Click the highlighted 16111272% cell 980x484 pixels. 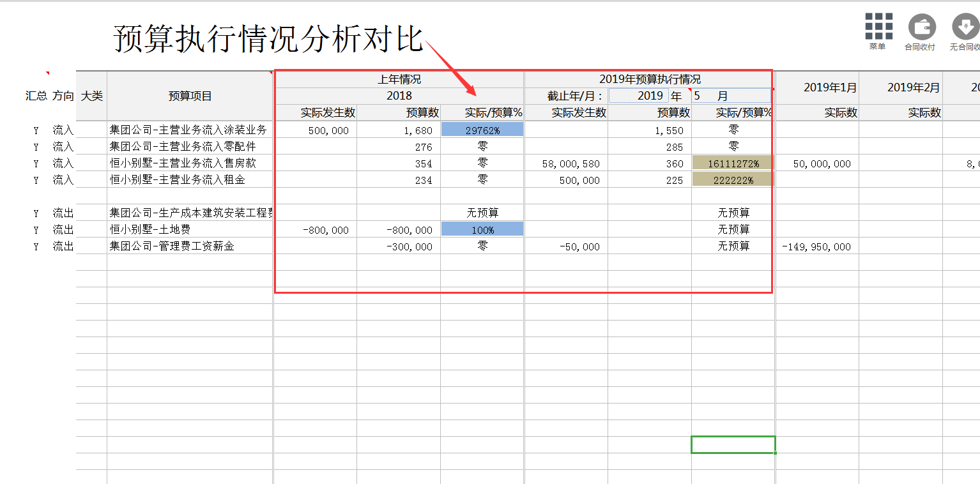pyautogui.click(x=732, y=163)
